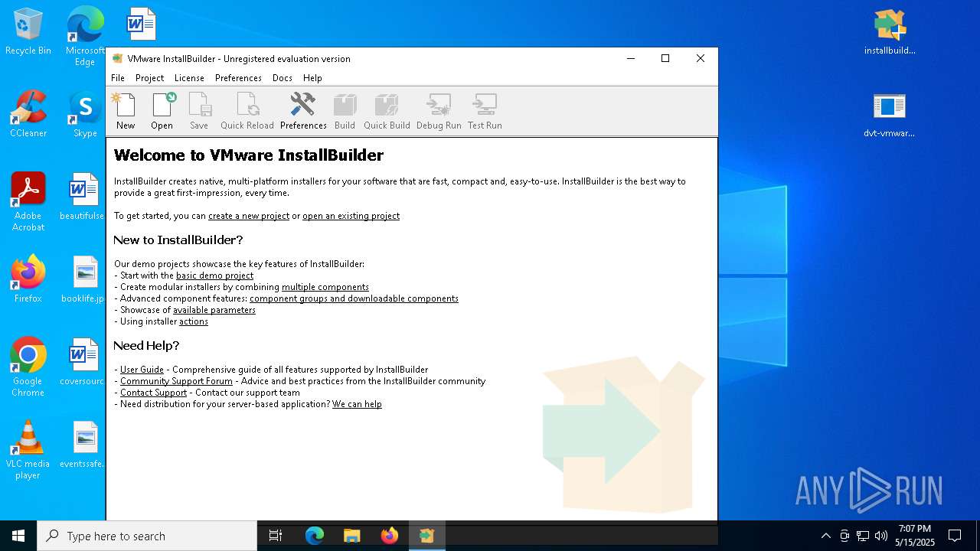
Task: Click the Contact Support link
Action: coord(153,393)
